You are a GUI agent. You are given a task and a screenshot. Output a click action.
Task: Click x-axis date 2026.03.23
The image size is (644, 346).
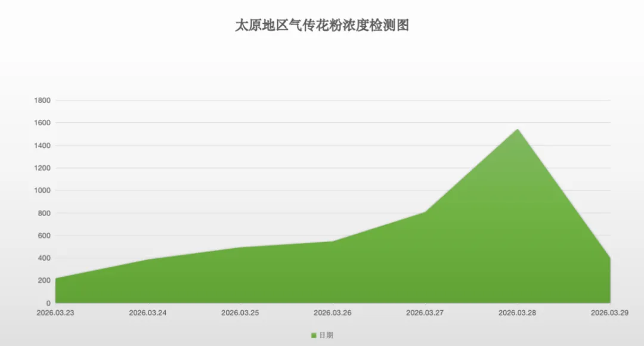pos(55,313)
